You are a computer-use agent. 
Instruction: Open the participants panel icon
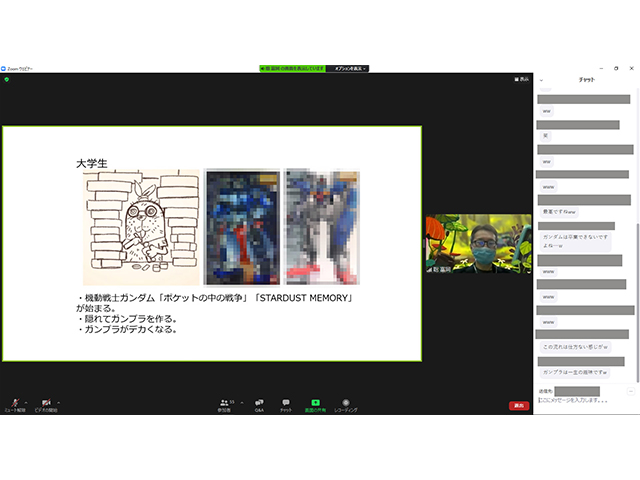[224, 405]
